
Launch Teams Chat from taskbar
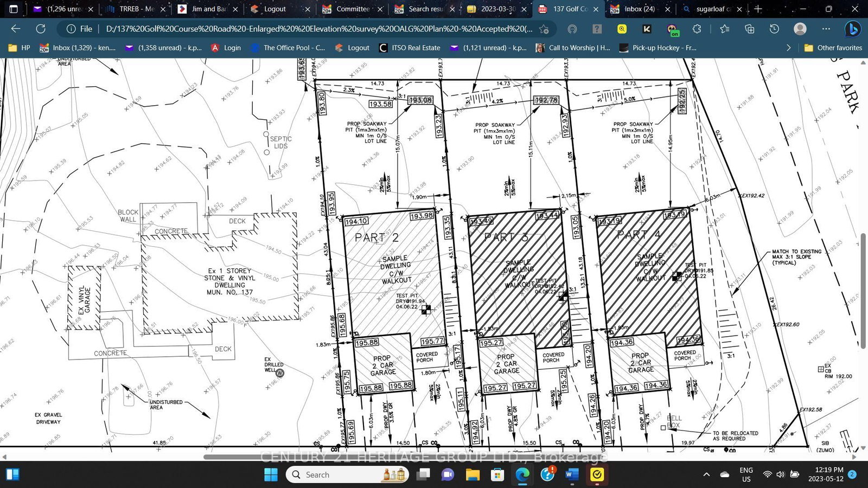point(448,474)
